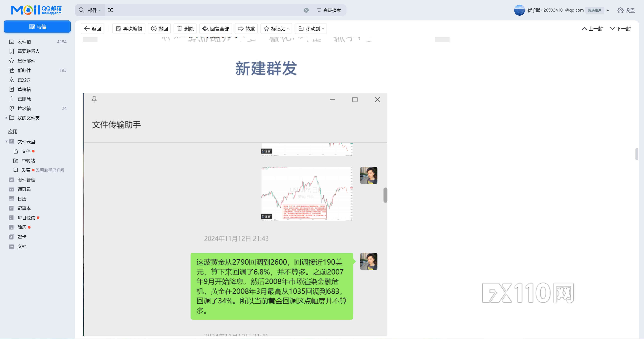This screenshot has height=339, width=644.
Task: Click the 写信 compose button
Action: coord(37,27)
